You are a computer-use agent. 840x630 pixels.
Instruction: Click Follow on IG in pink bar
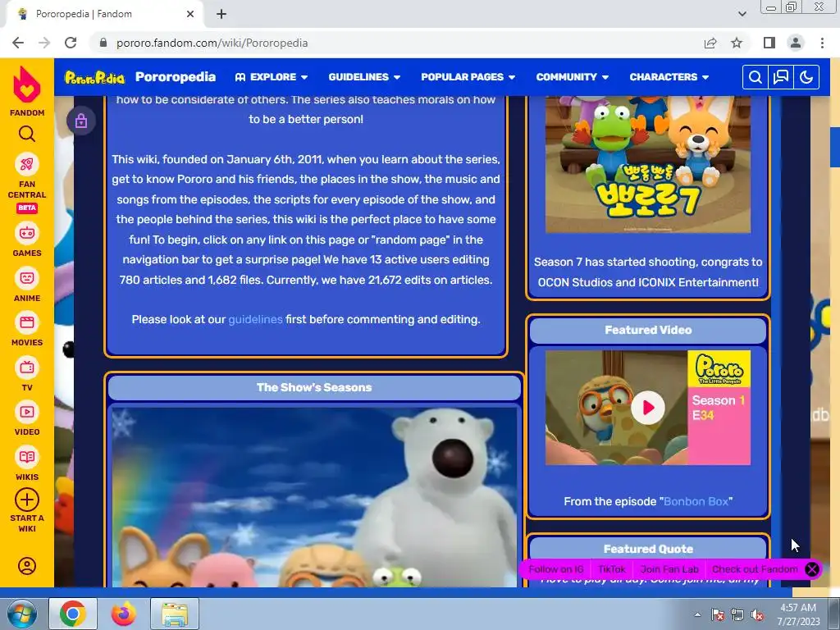[555, 569]
